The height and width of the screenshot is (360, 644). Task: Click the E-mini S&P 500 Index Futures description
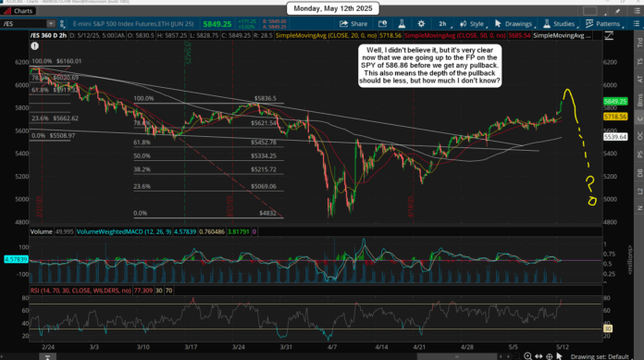133,24
